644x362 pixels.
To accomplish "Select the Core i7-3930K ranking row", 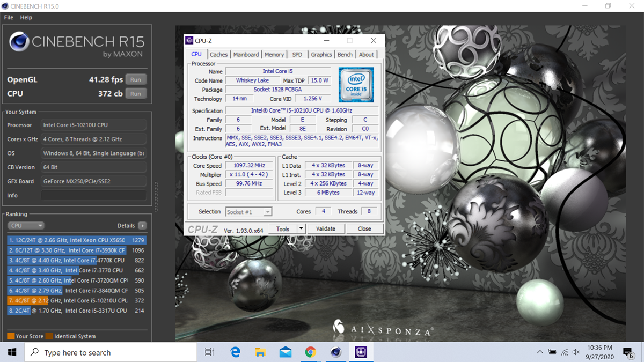I will click(77, 250).
